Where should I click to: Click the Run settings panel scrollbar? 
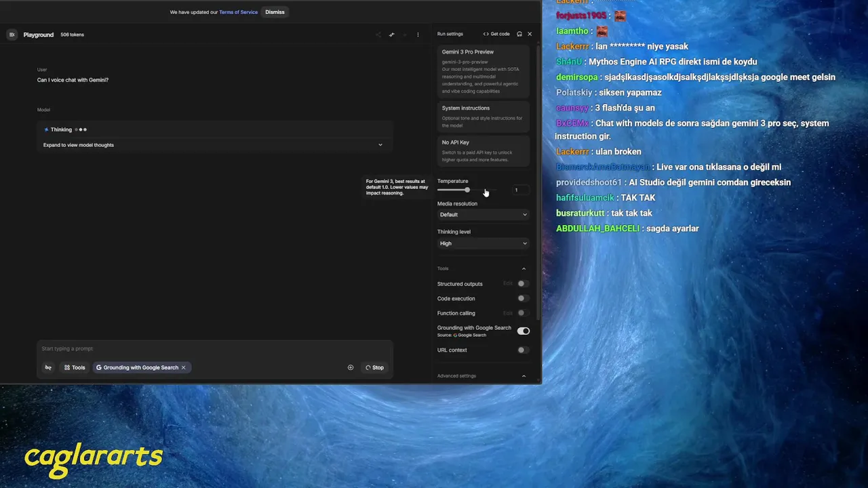538,183
